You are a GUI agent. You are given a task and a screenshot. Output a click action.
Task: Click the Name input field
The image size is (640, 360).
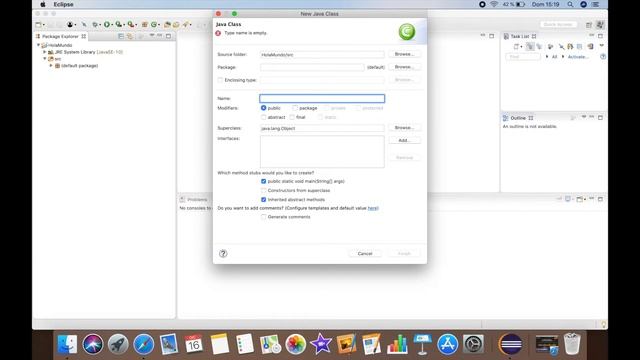pyautogui.click(x=322, y=98)
